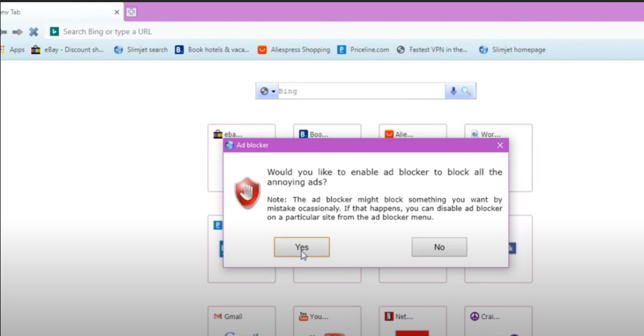Screen dimensions: 644x336
Task: Open Slimjet homepage bookmark
Action: click(x=512, y=50)
